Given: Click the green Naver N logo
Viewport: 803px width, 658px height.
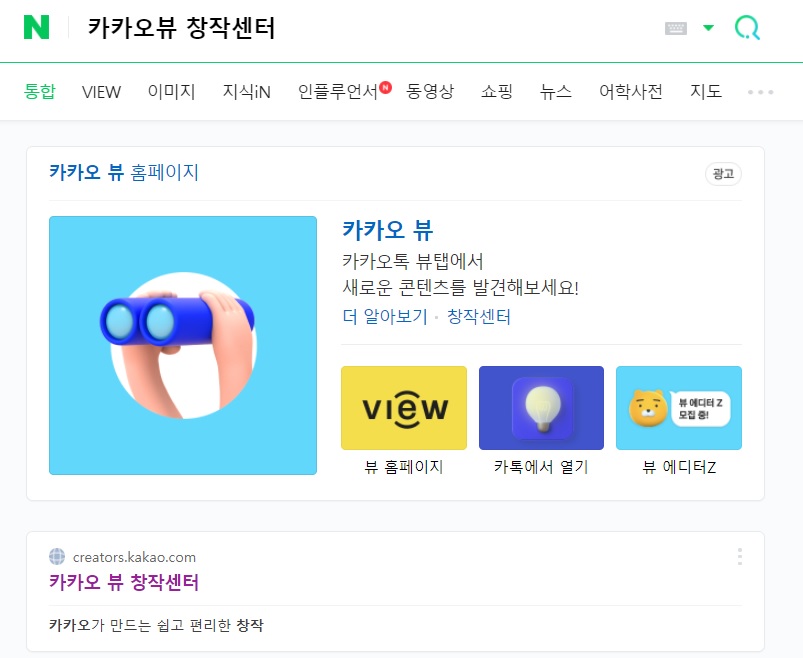Looking at the screenshot, I should pos(36,27).
